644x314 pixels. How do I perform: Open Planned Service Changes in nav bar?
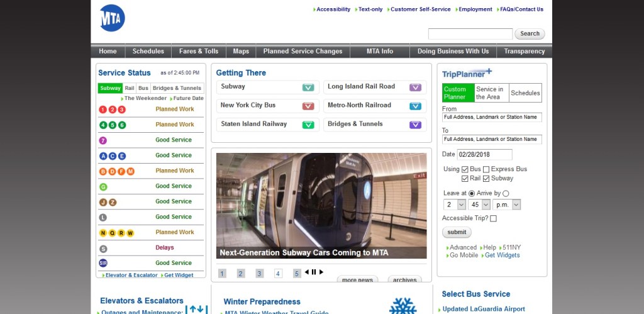point(303,52)
